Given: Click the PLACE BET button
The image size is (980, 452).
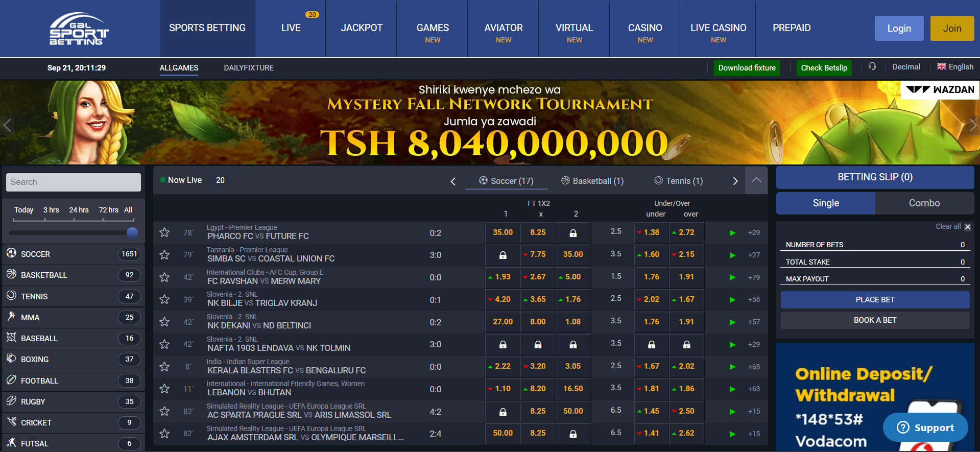Looking at the screenshot, I should tap(875, 300).
